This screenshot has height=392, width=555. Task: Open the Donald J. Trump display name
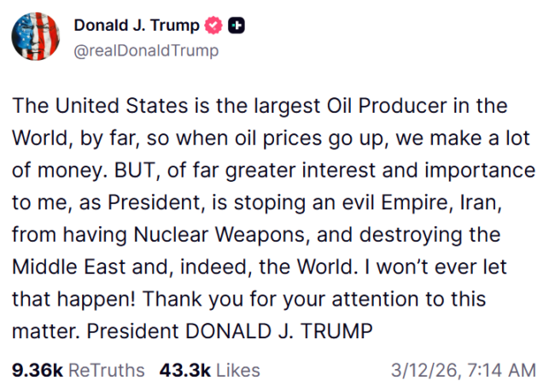click(135, 26)
